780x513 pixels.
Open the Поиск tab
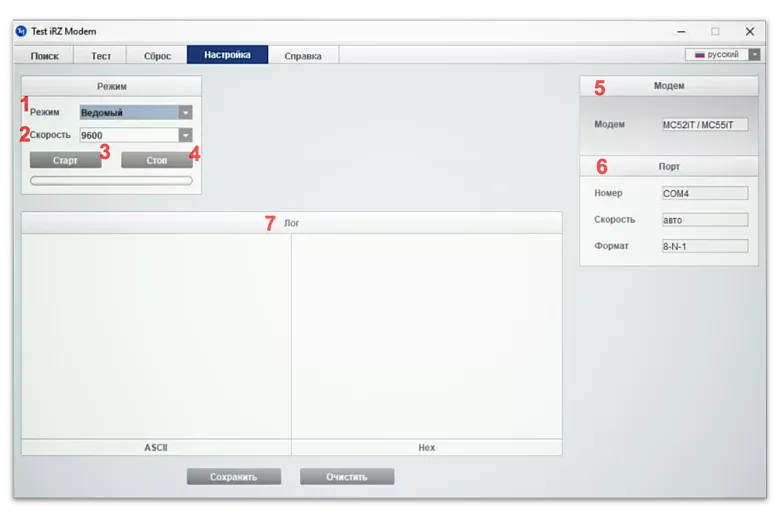(x=45, y=56)
